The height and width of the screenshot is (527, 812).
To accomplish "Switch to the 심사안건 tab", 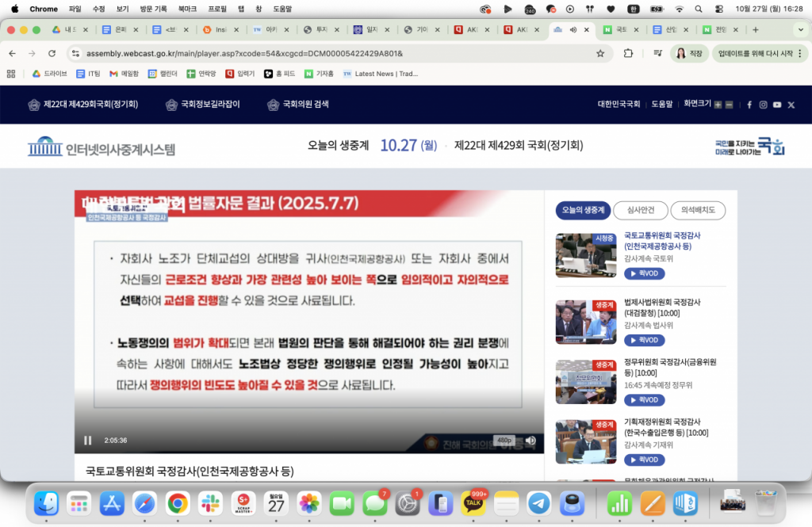I will pos(640,210).
